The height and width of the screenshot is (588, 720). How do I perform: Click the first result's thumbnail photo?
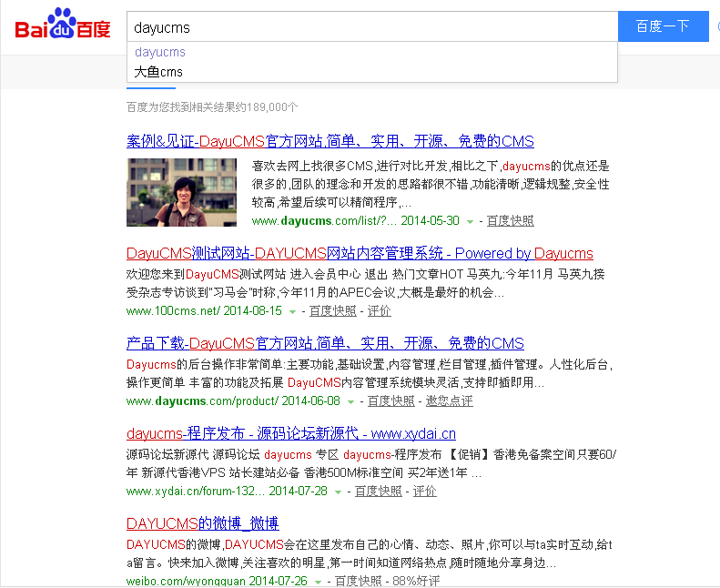click(x=181, y=192)
